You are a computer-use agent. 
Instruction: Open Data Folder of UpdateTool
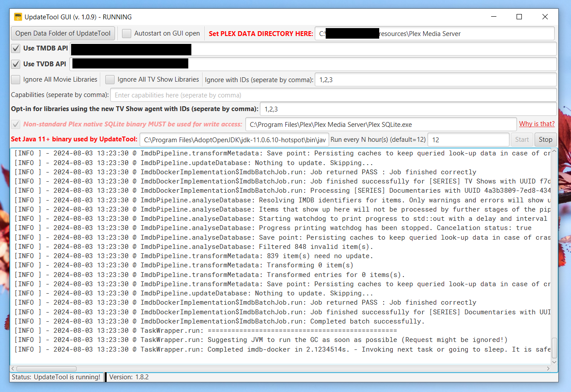63,33
